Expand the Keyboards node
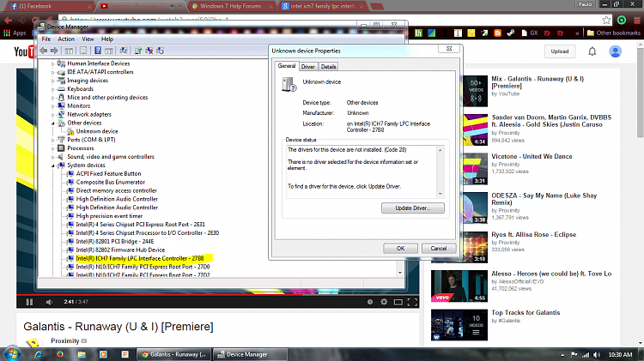 point(52,89)
